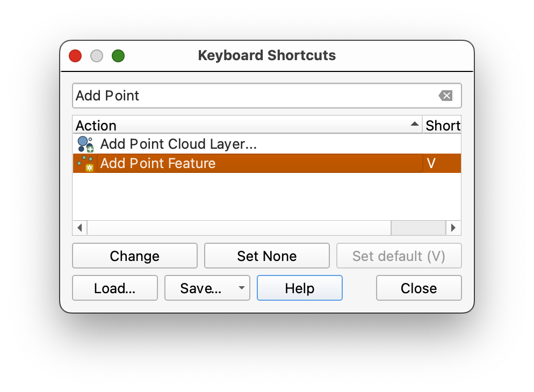Click the left scroll arrow
The width and height of the screenshot is (534, 392).
(80, 228)
